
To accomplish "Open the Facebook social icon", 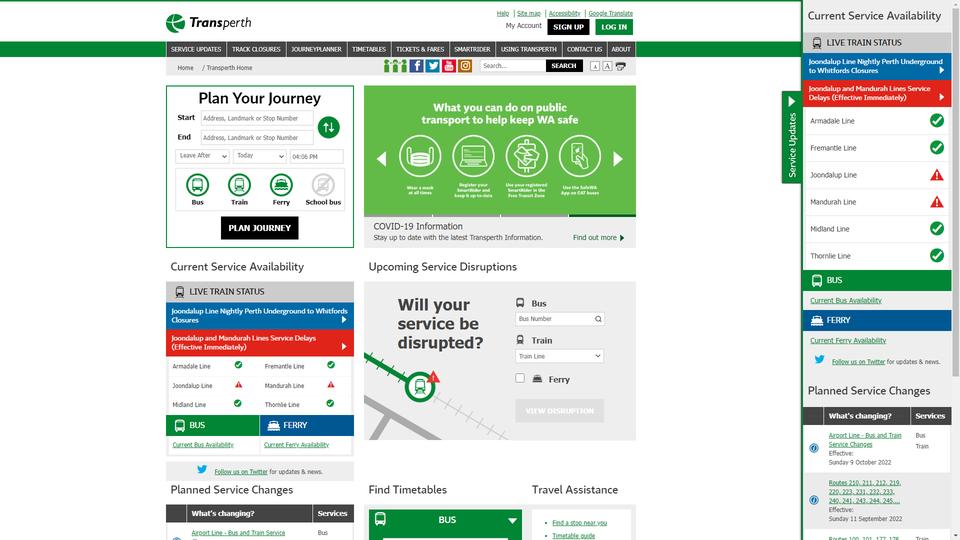I will pos(416,66).
